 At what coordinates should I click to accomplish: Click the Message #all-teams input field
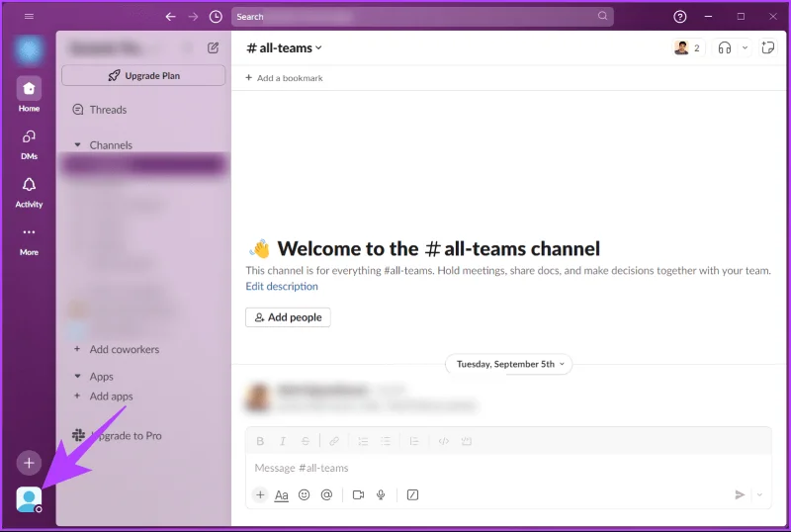click(508, 468)
